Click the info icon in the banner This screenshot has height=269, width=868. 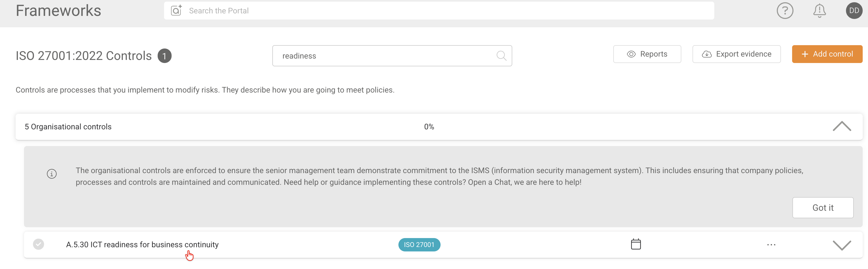[x=52, y=174]
